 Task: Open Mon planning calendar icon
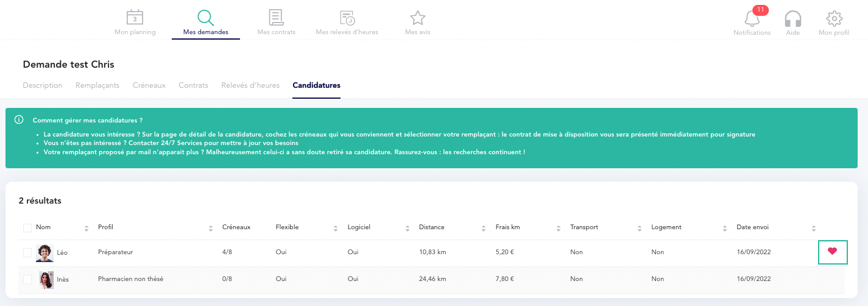point(135,17)
